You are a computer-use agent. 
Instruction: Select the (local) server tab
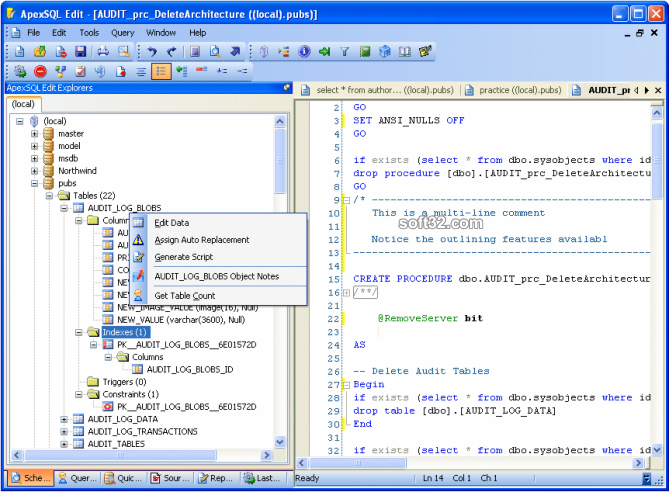23,104
